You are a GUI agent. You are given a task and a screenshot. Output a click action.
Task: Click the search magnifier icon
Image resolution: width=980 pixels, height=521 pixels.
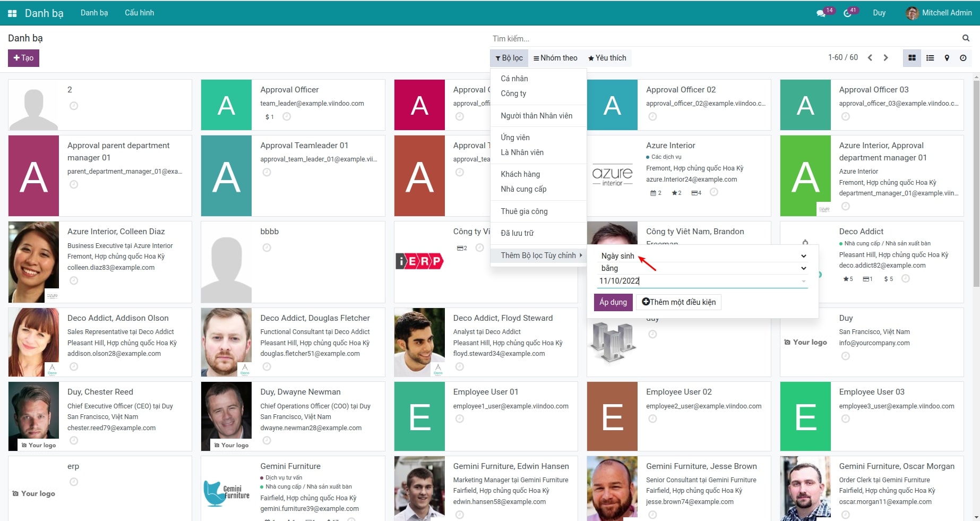(966, 38)
